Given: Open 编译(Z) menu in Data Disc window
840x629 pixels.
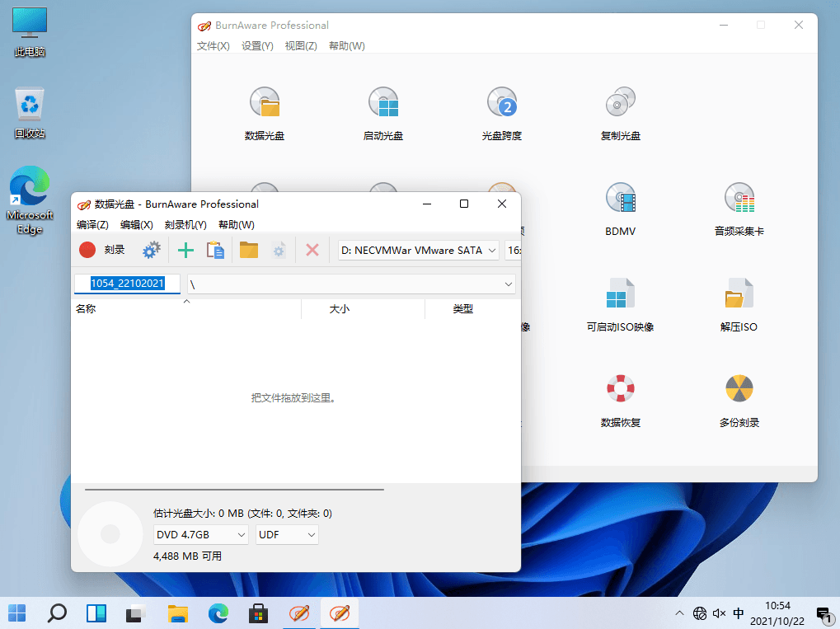Looking at the screenshot, I should click(x=92, y=225).
